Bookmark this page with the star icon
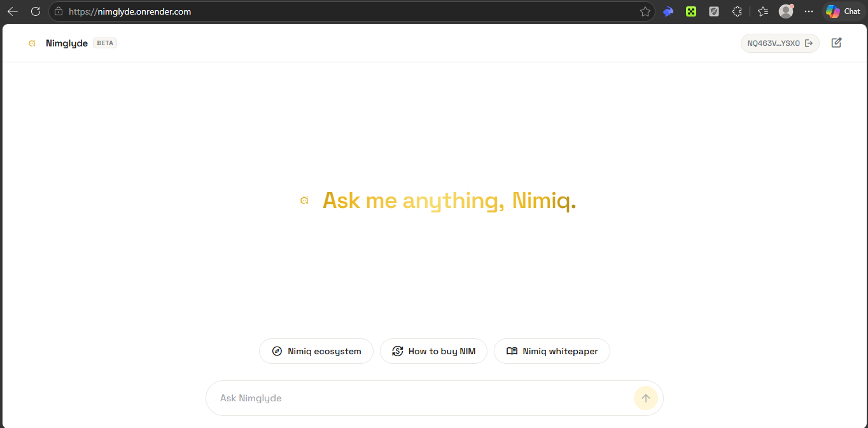Viewport: 868px width, 428px height. tap(645, 11)
